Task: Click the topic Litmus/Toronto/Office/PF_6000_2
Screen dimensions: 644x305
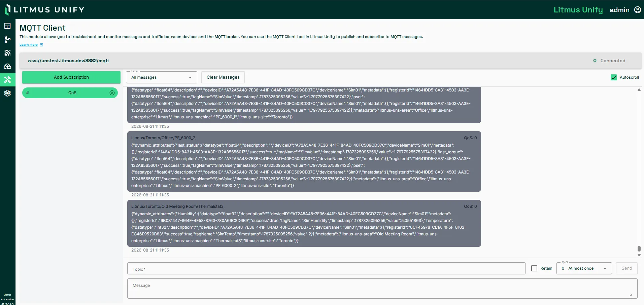Action: [164, 138]
